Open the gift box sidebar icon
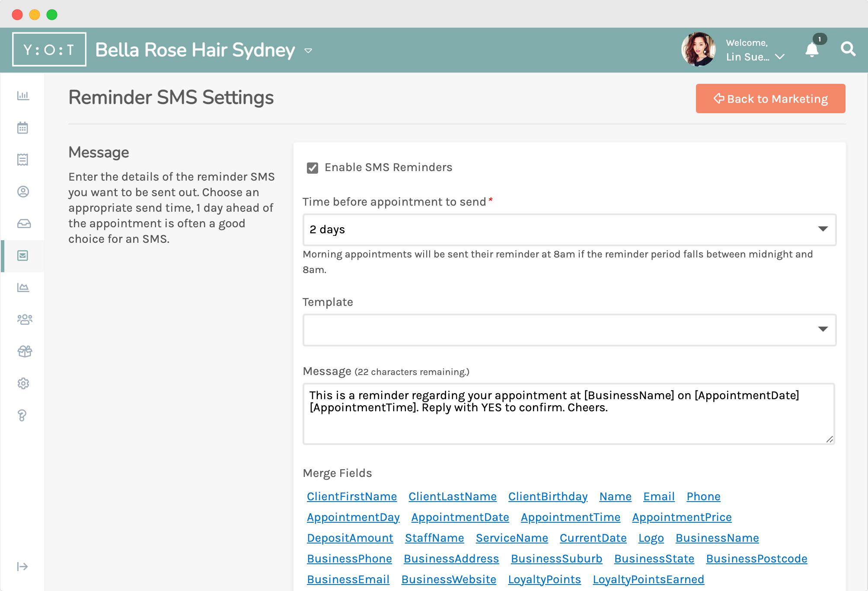This screenshot has width=868, height=591. [x=25, y=351]
